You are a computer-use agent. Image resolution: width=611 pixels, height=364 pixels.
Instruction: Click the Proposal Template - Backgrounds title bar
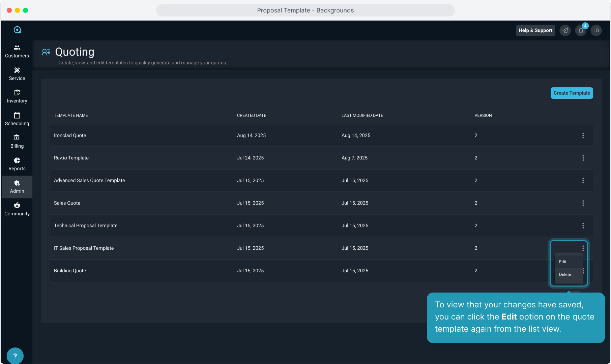[x=305, y=10]
